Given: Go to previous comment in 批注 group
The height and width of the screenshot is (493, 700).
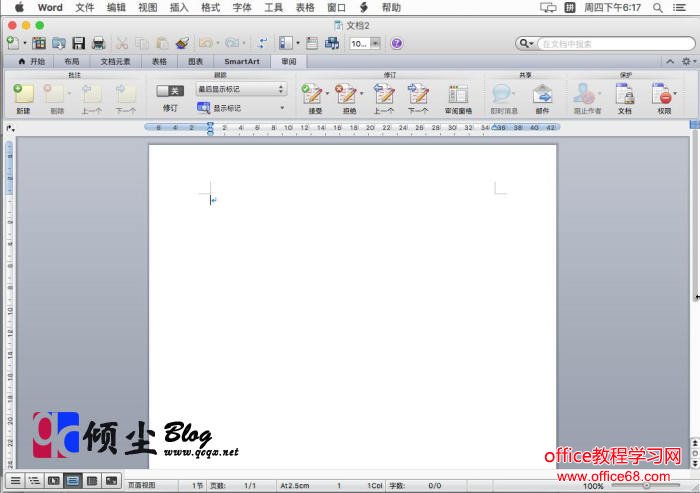Looking at the screenshot, I should tap(92, 94).
